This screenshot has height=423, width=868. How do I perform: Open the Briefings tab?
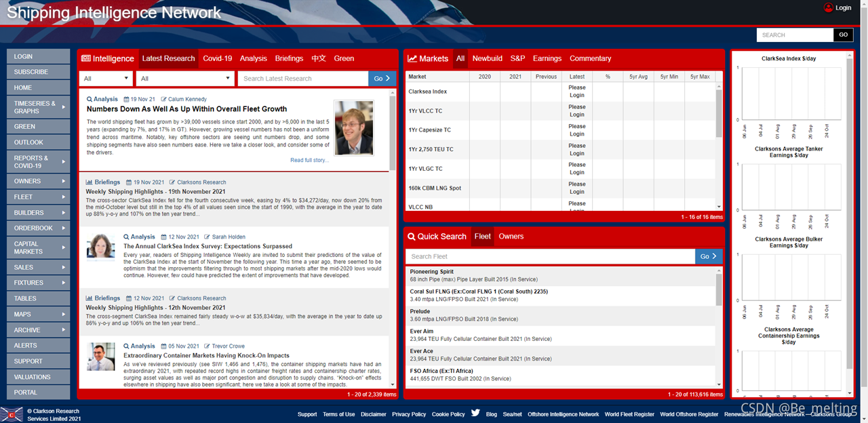[x=289, y=58]
